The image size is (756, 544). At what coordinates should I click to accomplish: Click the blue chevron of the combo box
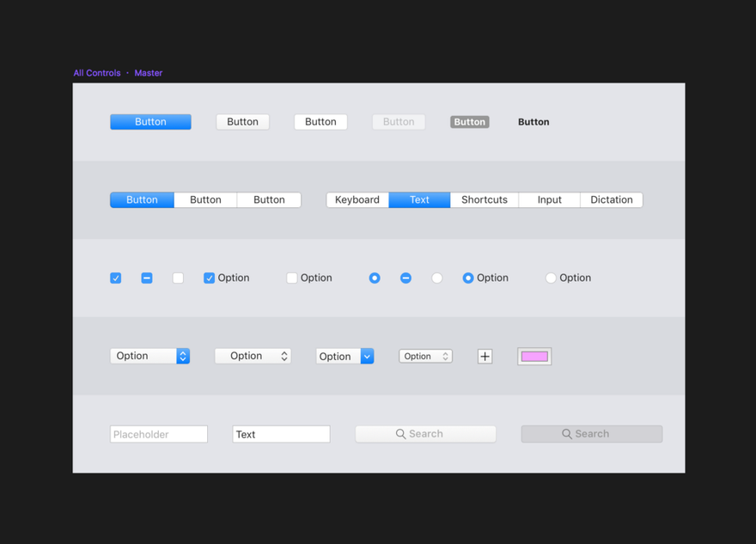point(367,357)
